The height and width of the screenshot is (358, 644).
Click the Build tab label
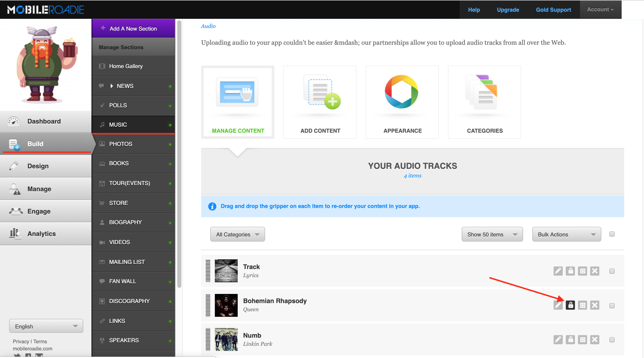point(35,144)
